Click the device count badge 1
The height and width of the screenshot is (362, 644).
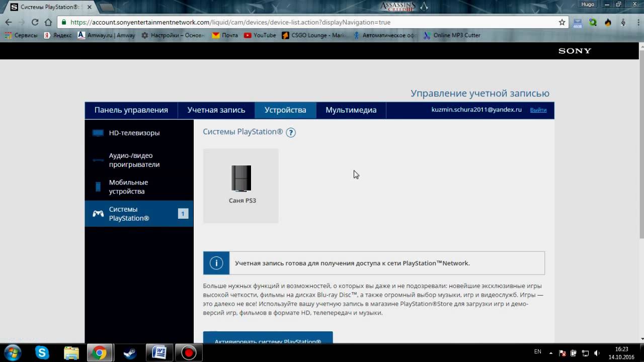[x=183, y=214]
